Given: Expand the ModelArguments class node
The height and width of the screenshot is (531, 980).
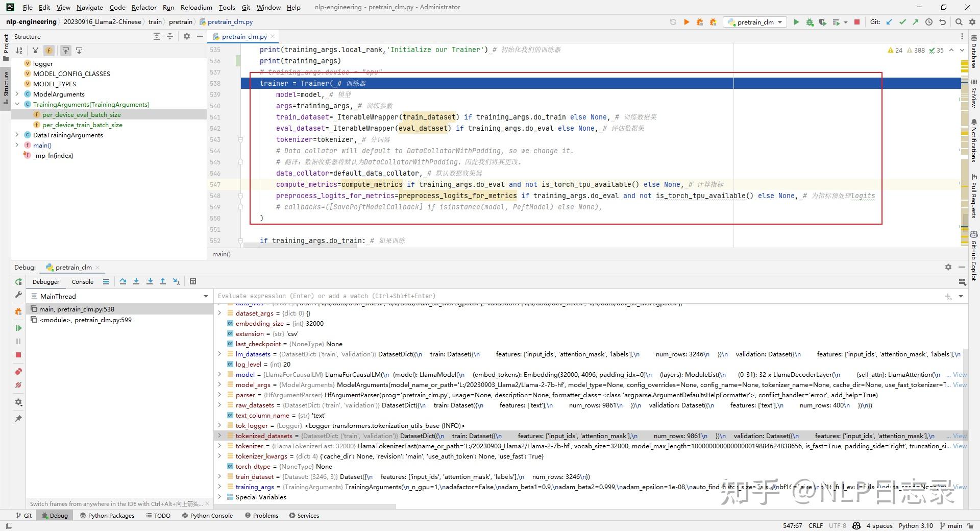Looking at the screenshot, I should pos(17,94).
